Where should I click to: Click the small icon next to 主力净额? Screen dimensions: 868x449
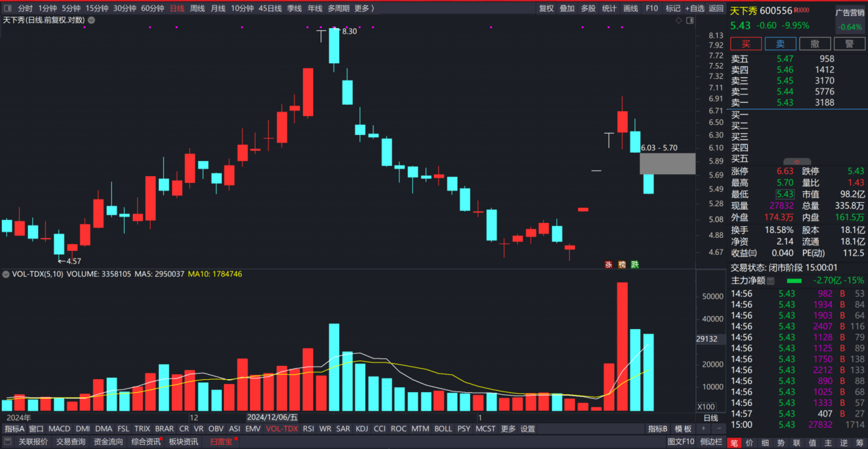770,280
